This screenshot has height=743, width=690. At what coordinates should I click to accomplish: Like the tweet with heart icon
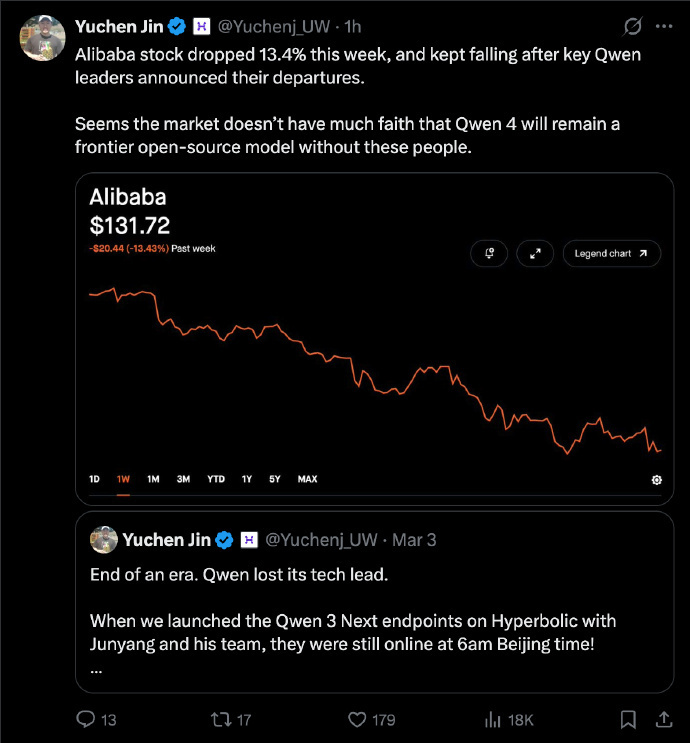(356, 719)
